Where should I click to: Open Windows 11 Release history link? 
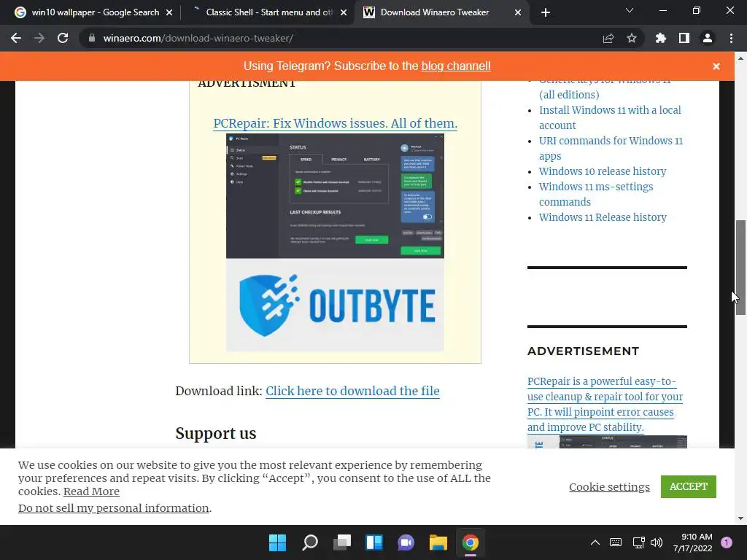pyautogui.click(x=603, y=217)
